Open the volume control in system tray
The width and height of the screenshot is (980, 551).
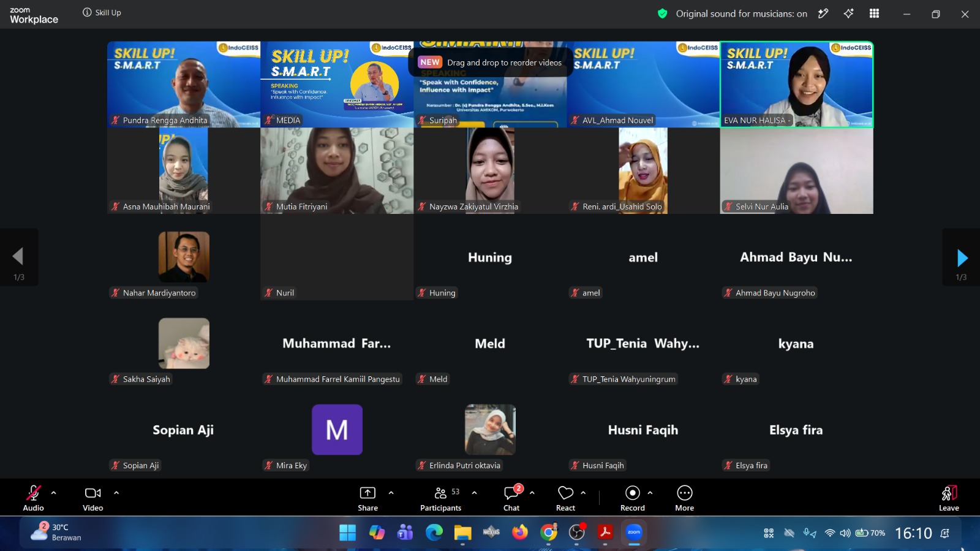pyautogui.click(x=845, y=533)
